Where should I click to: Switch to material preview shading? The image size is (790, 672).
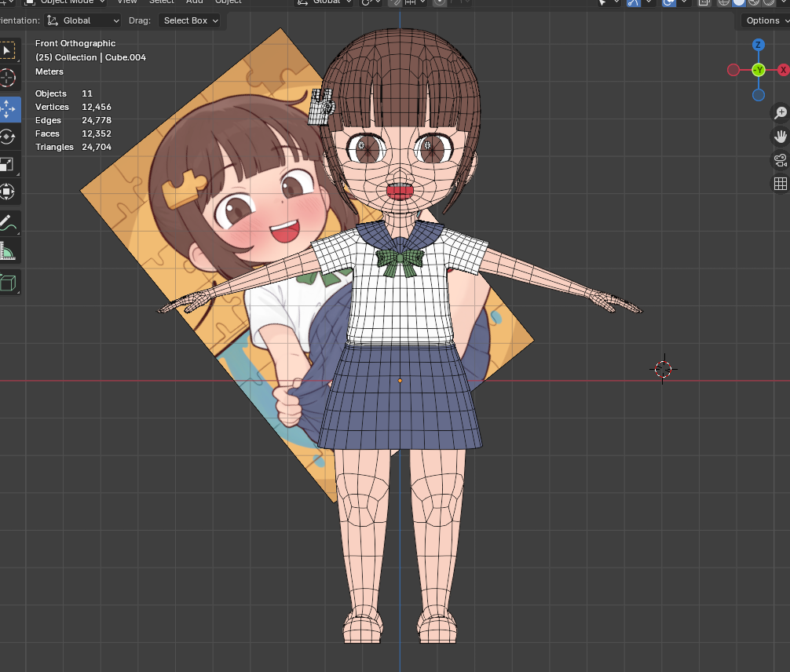754,2
